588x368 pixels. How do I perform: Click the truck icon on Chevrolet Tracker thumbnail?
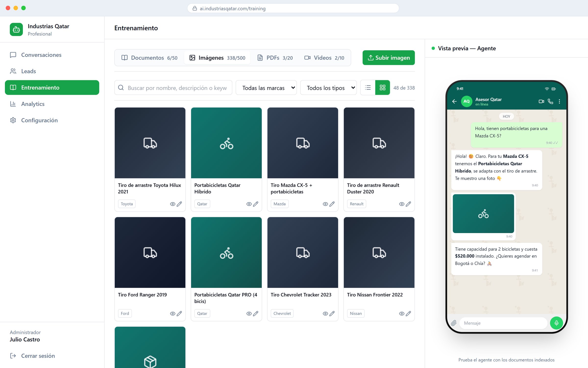pyautogui.click(x=303, y=253)
